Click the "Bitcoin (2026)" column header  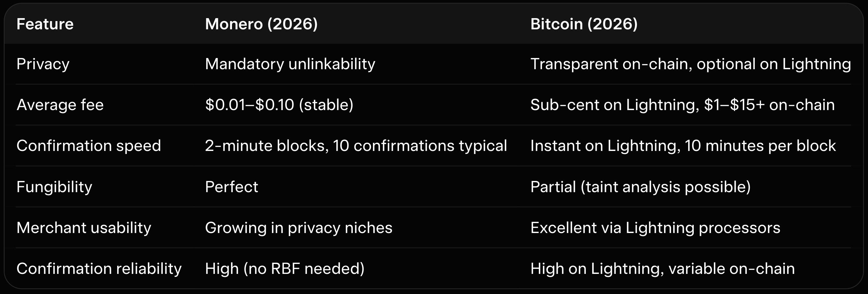tap(584, 24)
